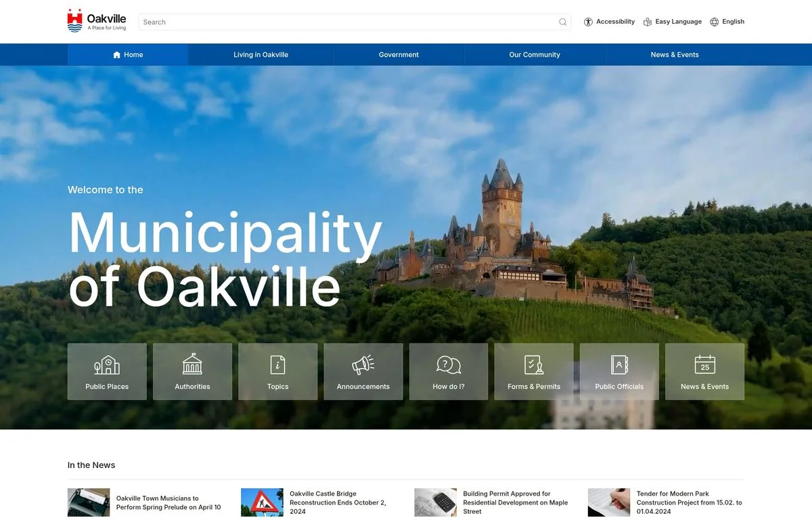The width and height of the screenshot is (812, 520).
Task: Click the How do I? speech bubble tile
Action: coord(449,371)
